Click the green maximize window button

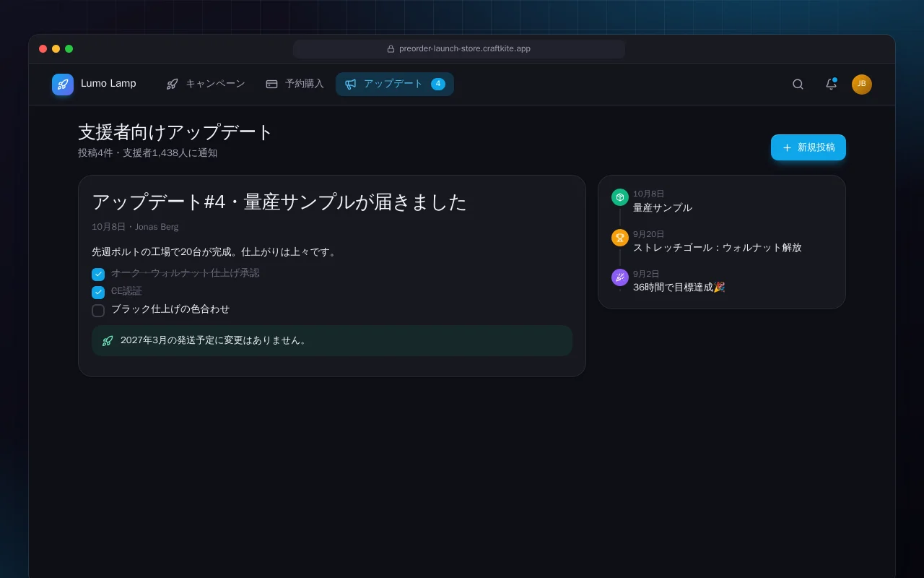click(69, 49)
